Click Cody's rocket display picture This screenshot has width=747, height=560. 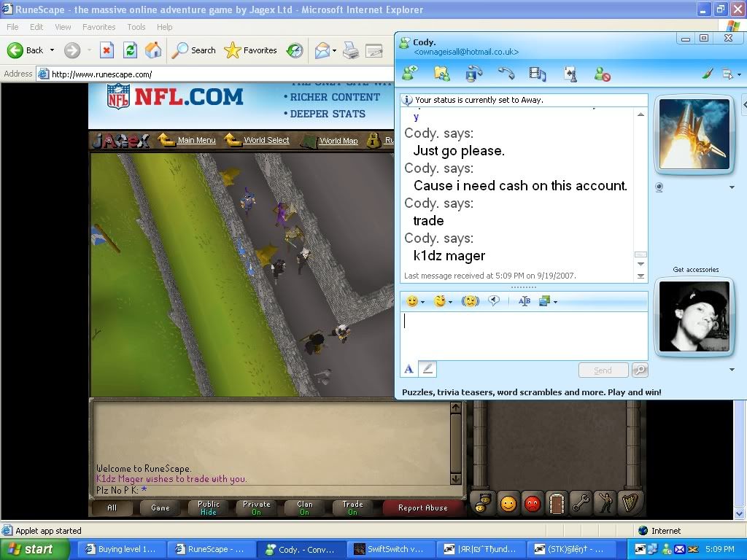tap(694, 135)
